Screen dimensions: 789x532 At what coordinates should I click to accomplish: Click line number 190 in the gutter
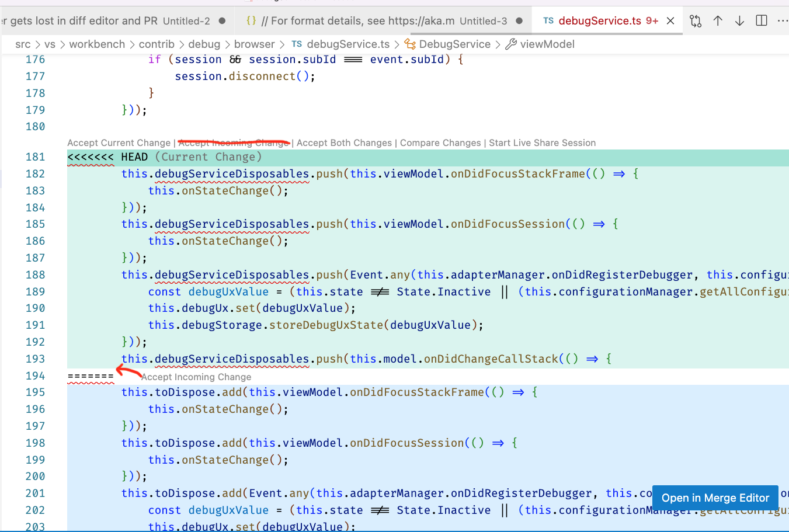pos(35,308)
